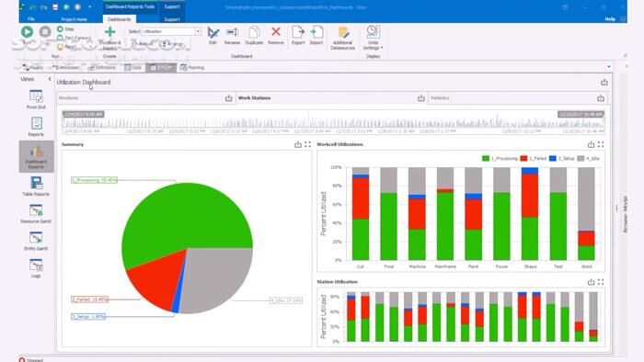Export the Station Utilization chart

591,282
